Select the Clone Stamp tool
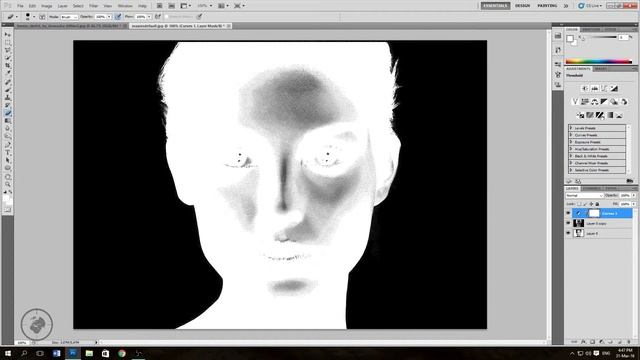 (x=8, y=97)
